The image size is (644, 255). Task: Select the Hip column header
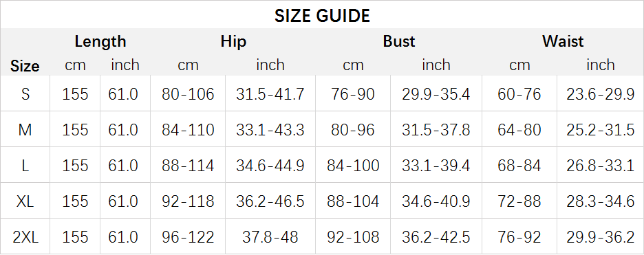[233, 41]
